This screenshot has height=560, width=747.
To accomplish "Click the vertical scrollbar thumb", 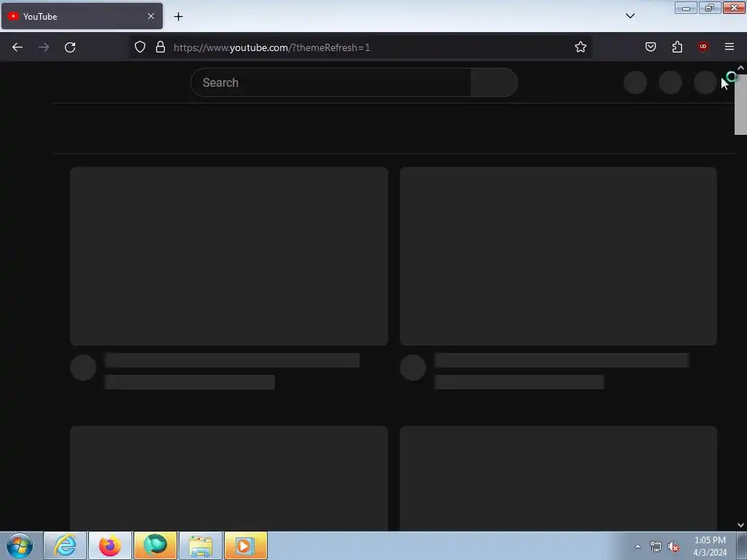I will coord(740,104).
